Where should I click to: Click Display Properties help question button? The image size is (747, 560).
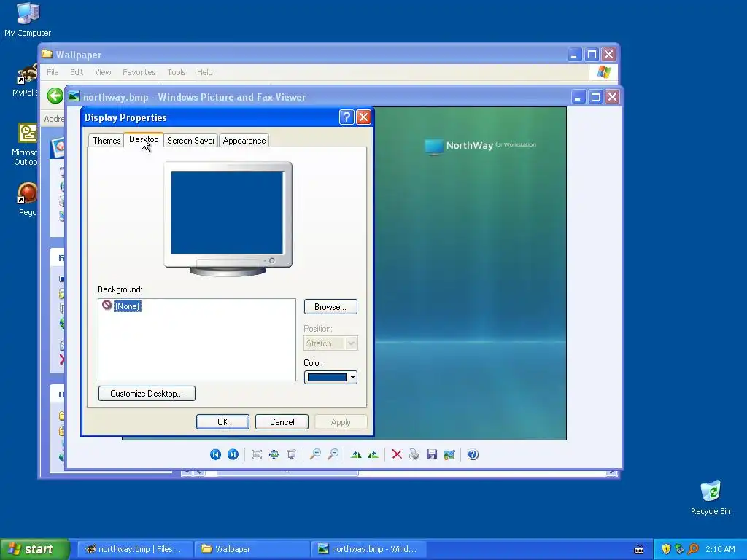point(347,117)
